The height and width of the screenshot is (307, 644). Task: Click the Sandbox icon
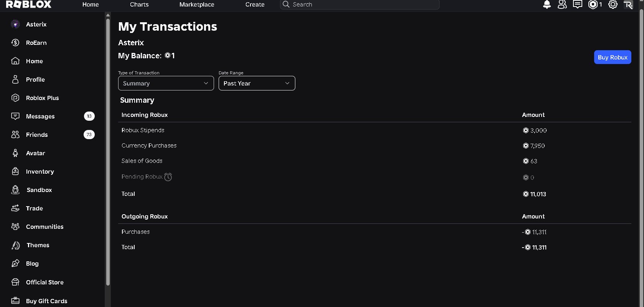pos(15,190)
